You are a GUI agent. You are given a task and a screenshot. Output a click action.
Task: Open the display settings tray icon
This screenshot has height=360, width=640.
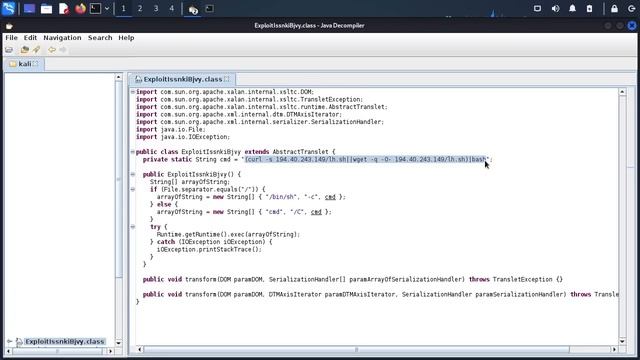537,9
